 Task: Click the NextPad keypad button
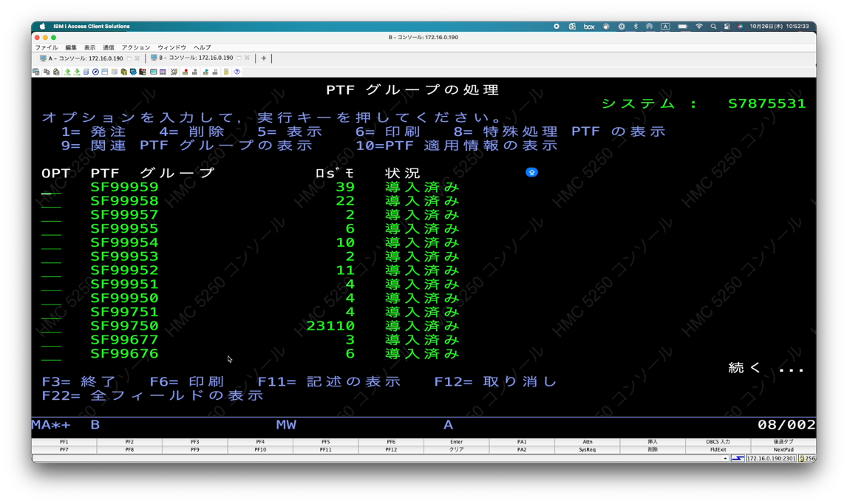coord(783,449)
